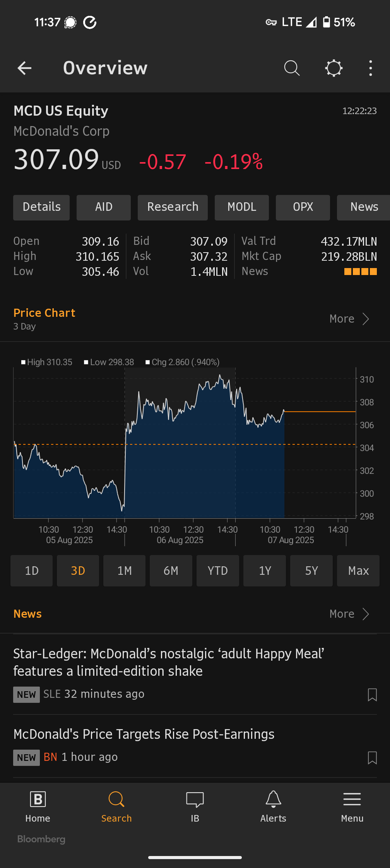Expand More for the News section

click(x=350, y=614)
